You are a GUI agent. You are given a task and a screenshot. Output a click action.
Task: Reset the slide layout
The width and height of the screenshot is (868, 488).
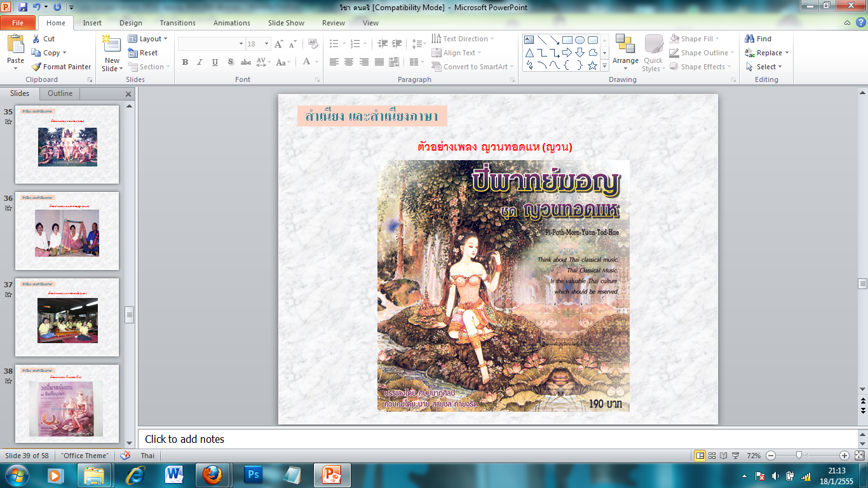(143, 53)
